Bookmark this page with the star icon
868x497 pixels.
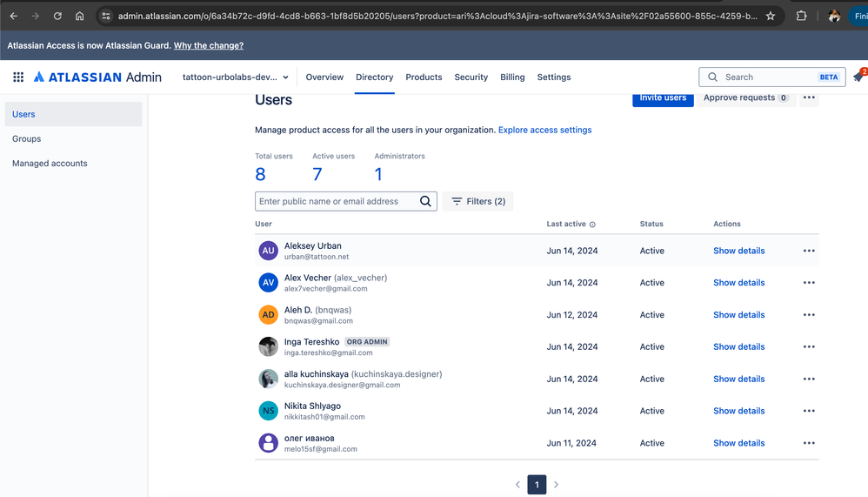[x=770, y=16]
